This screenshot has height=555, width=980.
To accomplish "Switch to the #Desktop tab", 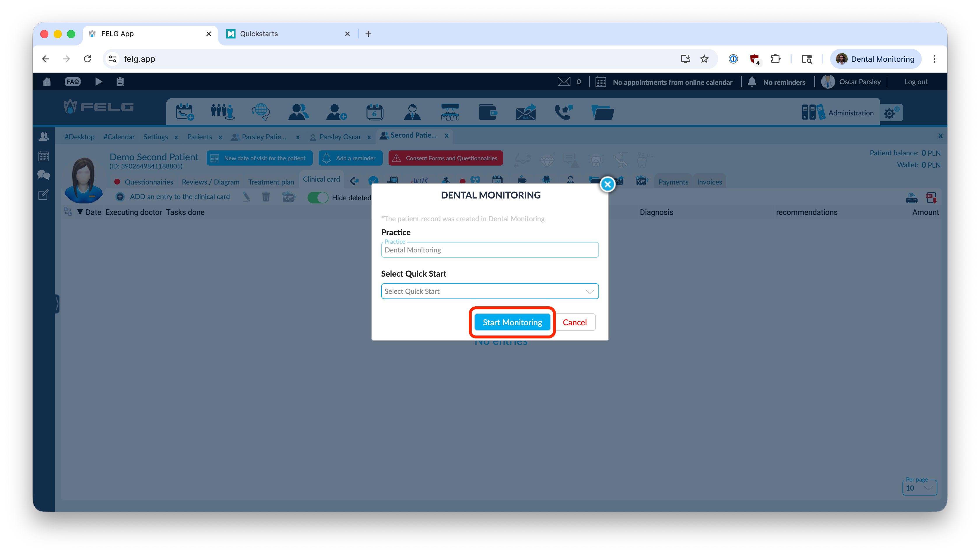I will [x=79, y=136].
